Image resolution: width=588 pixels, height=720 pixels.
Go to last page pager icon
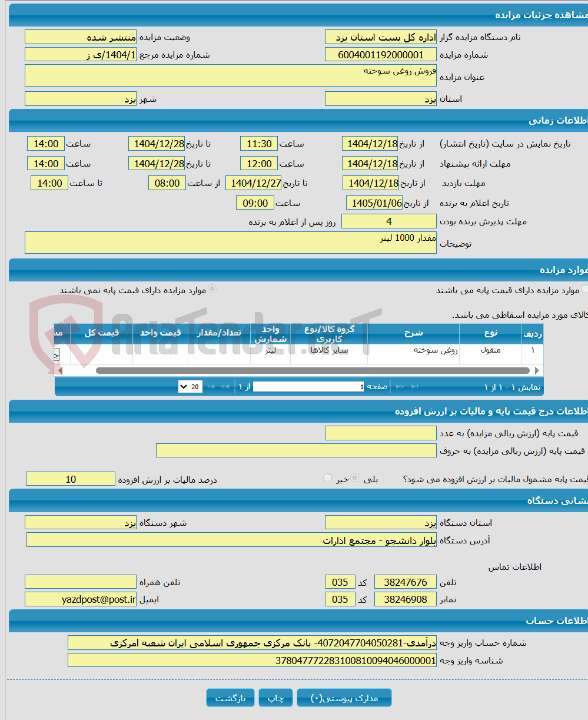pos(416,387)
